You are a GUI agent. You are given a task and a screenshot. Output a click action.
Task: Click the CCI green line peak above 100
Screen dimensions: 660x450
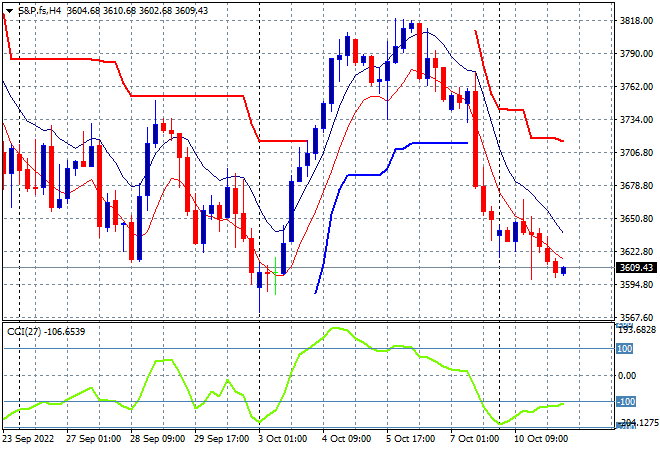[336, 328]
